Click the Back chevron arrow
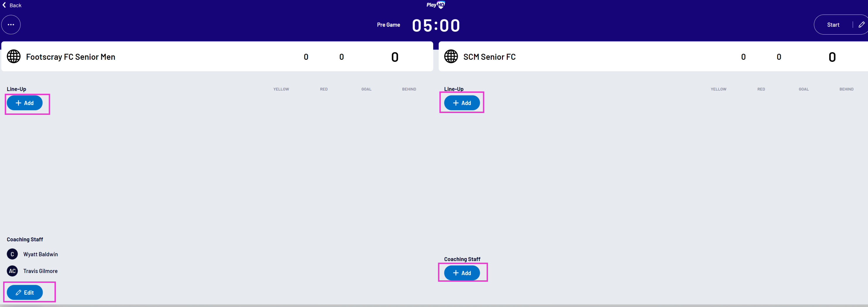 coord(4,5)
